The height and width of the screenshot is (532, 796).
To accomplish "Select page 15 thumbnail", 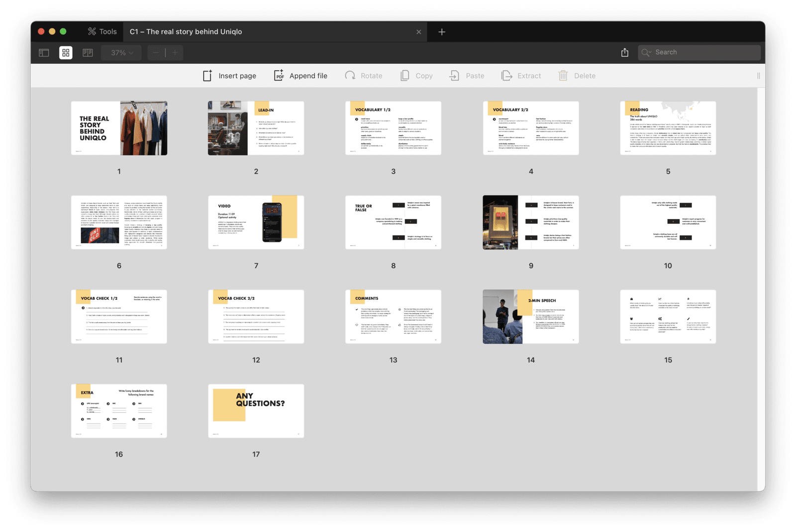I will click(x=668, y=317).
